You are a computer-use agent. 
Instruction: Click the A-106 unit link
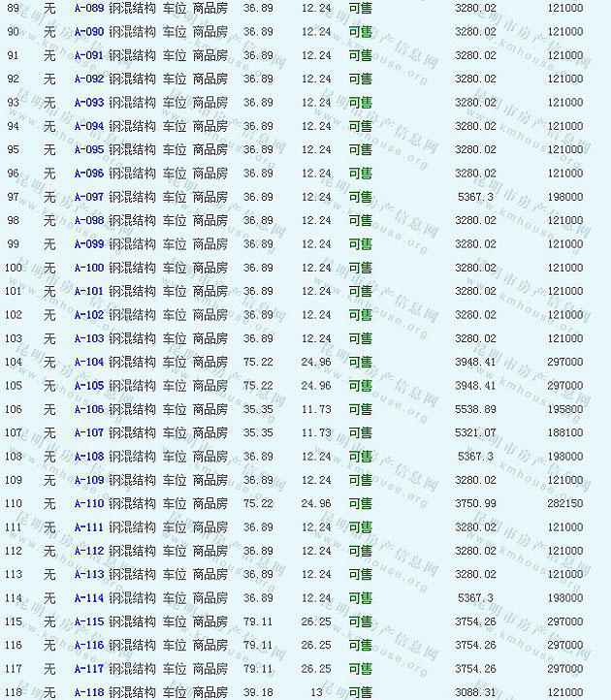tap(88, 409)
